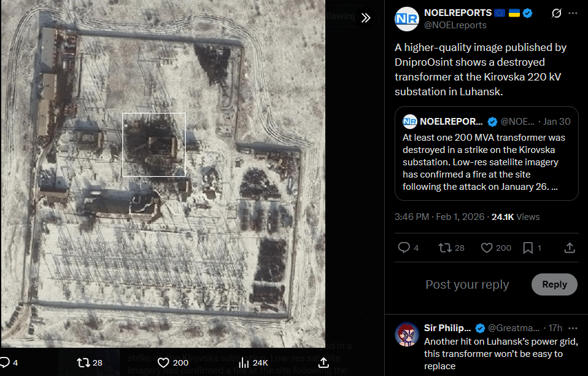Viewport: 588px width, 376px height.
Task: Open the more options menu on main post
Action: coord(573,13)
